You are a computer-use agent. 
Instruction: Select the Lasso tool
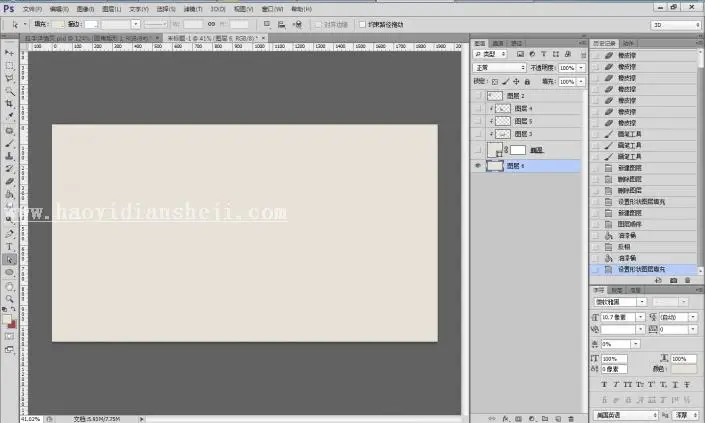[9, 78]
